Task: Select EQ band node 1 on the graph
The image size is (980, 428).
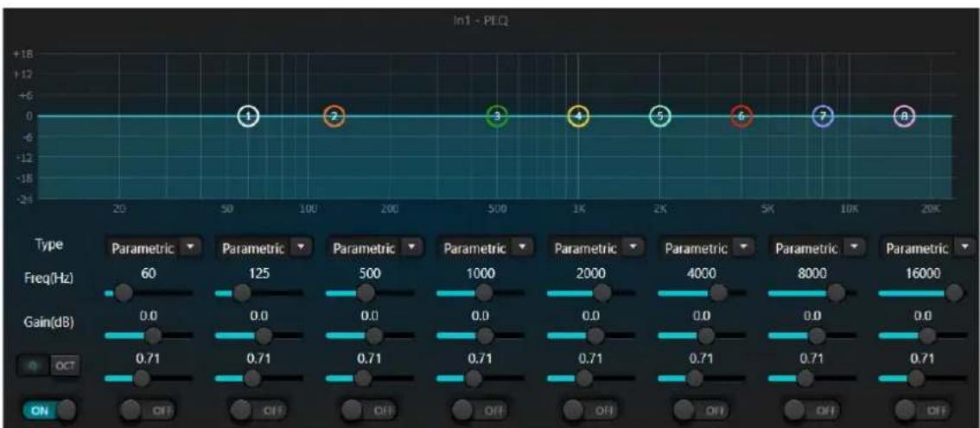Action: pos(248,116)
